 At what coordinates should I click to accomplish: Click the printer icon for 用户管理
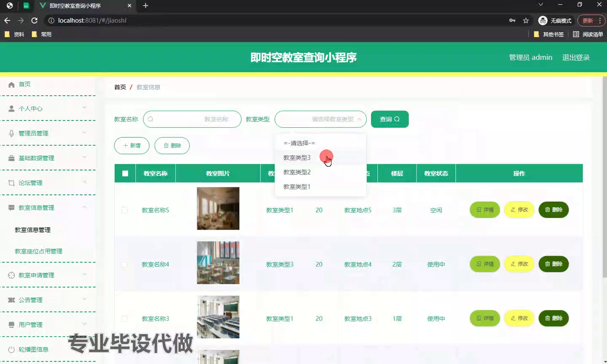(x=11, y=325)
